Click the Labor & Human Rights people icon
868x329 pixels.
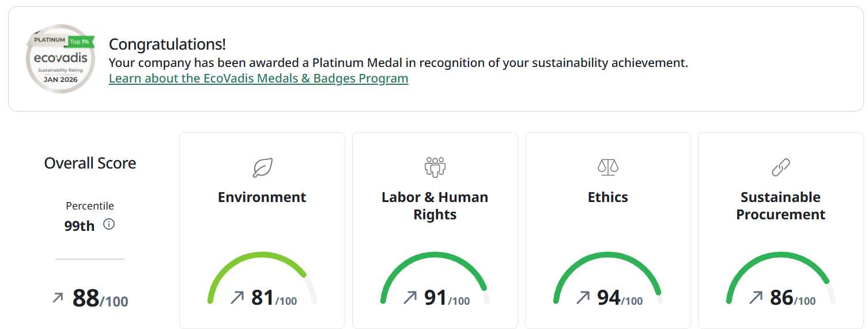[435, 167]
